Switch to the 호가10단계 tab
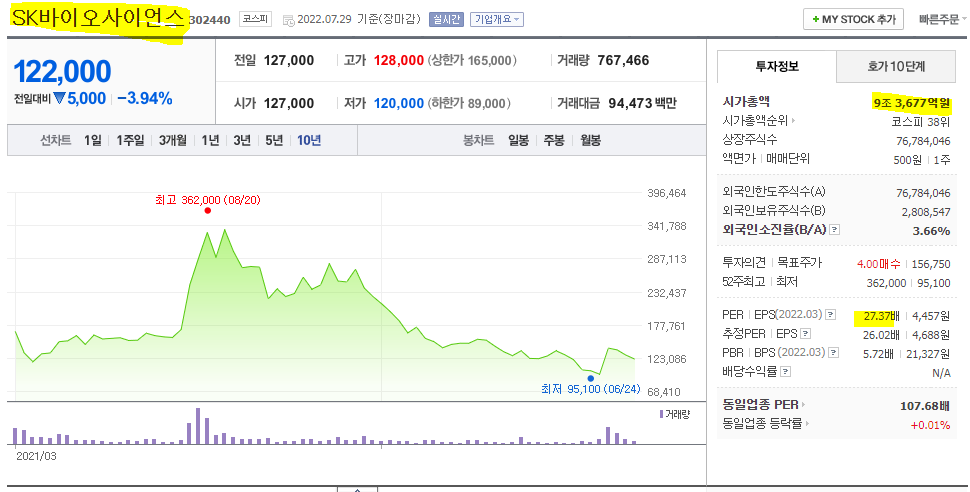The image size is (970, 492). pyautogui.click(x=896, y=66)
